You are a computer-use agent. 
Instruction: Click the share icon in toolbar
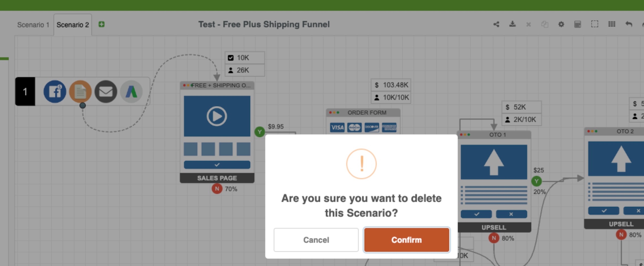coord(496,24)
